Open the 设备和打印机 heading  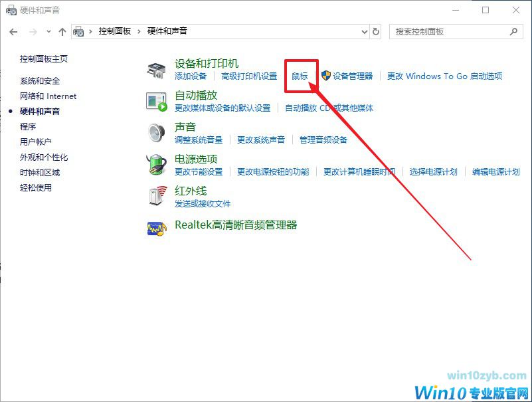tap(207, 64)
